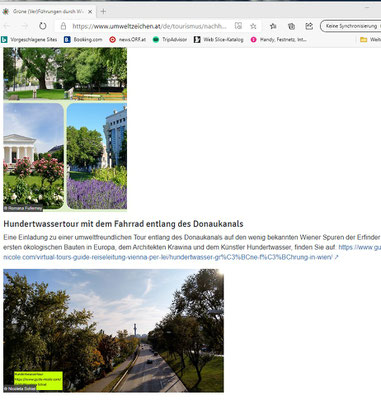Screen dimensions: 381x400
Task: Click the Bing icon of Vorgeschlagene Sites
Action: click(x=4, y=40)
